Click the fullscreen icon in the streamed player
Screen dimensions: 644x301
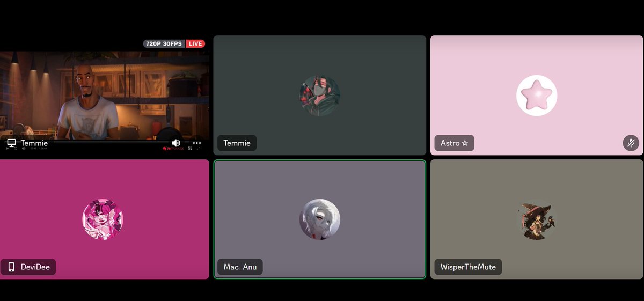click(198, 149)
